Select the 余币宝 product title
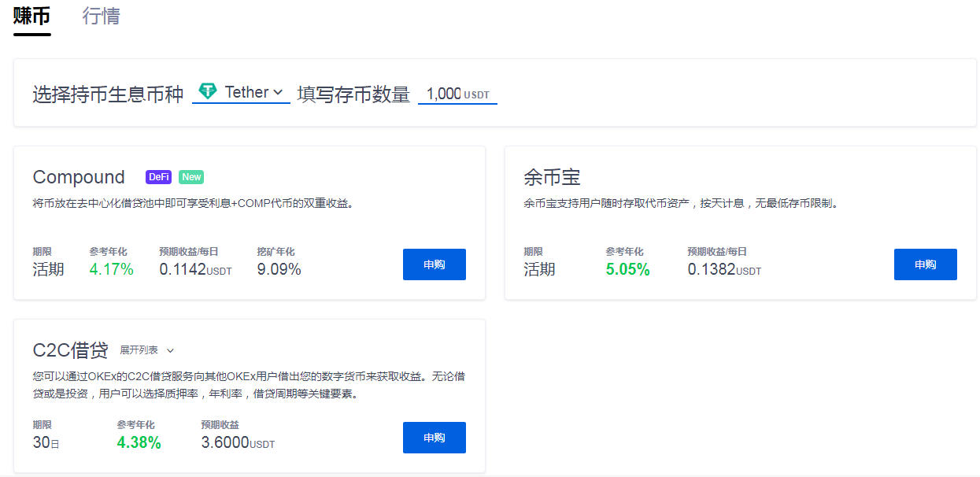The image size is (980, 477). pos(552,176)
